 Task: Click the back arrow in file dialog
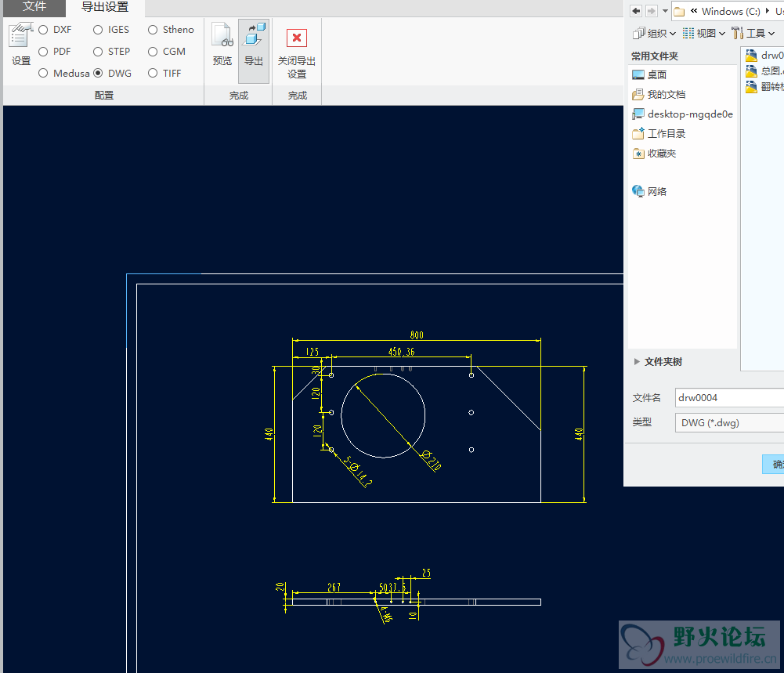click(636, 11)
